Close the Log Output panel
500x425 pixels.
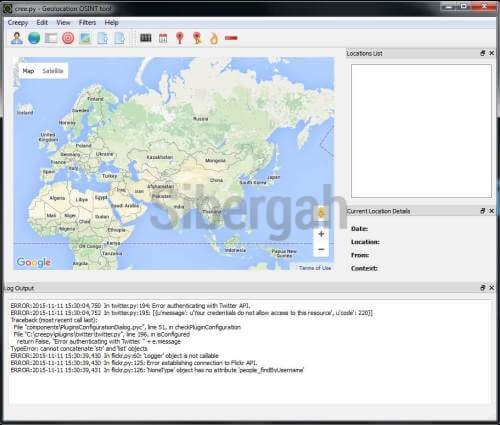pyautogui.click(x=492, y=288)
